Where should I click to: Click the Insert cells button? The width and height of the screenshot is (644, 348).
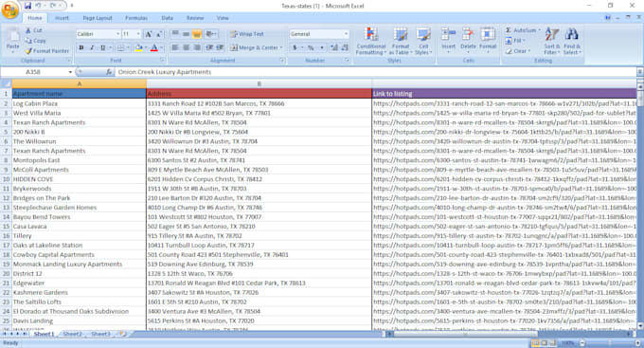tap(448, 40)
